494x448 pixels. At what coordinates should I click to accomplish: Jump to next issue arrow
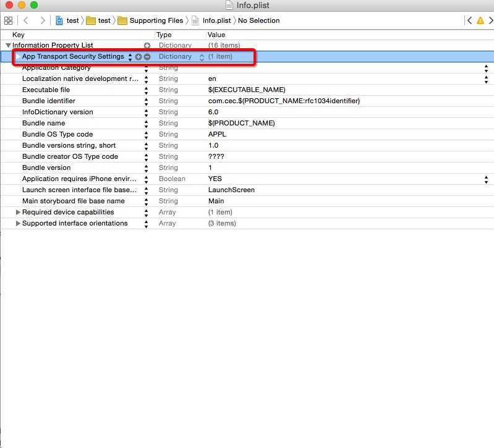[490, 20]
